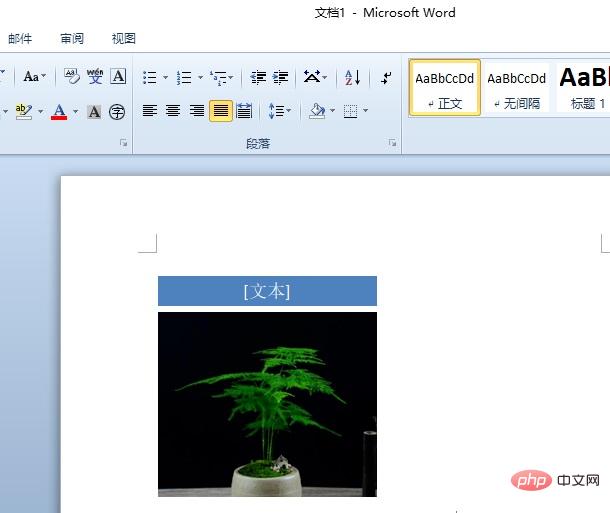Click the phonetic guide (wén) icon
This screenshot has width=610, height=513.
(95, 76)
